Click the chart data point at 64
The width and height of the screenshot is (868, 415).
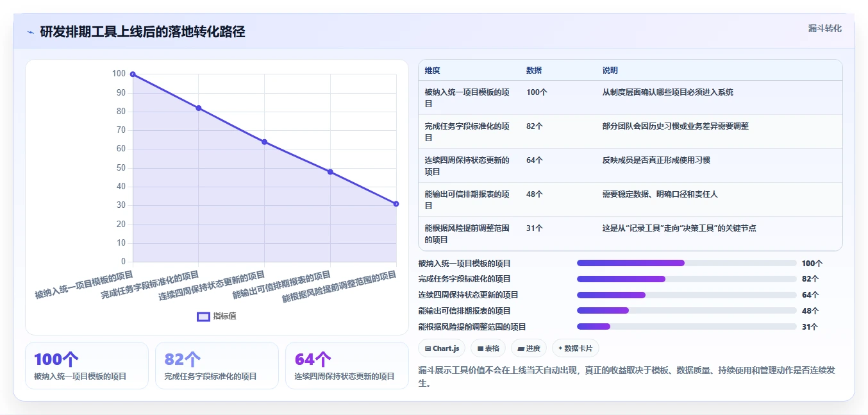pos(264,142)
